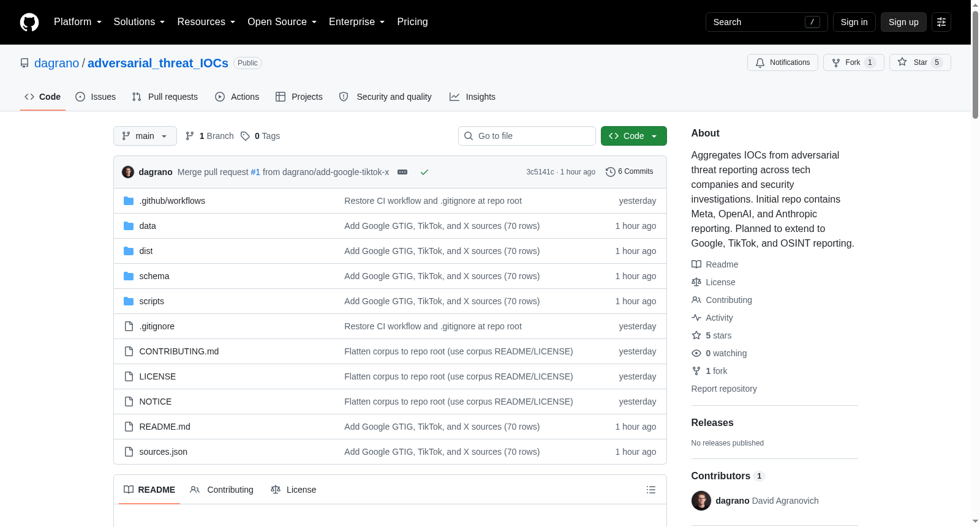
Task: Fork the repository
Action: [853, 62]
